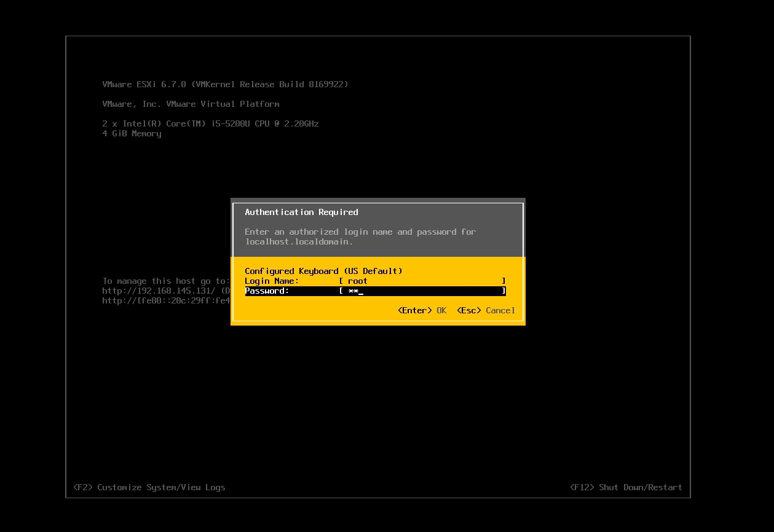774x532 pixels.
Task: Cancel the dialog via Esc Cancel
Action: click(x=486, y=310)
